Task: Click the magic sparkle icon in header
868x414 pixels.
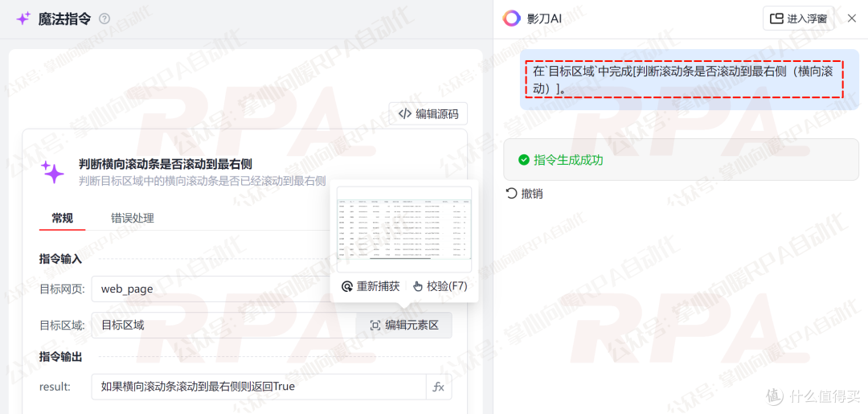Action: 23,18
